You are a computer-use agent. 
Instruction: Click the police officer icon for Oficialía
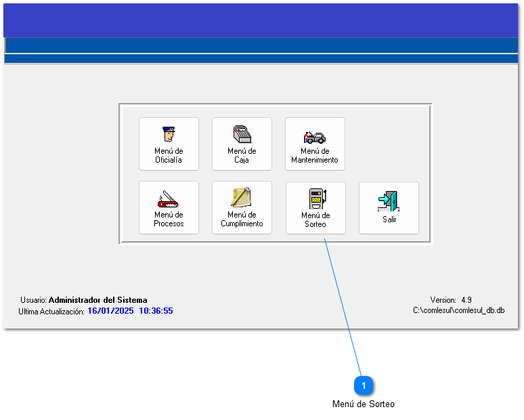pyautogui.click(x=169, y=134)
